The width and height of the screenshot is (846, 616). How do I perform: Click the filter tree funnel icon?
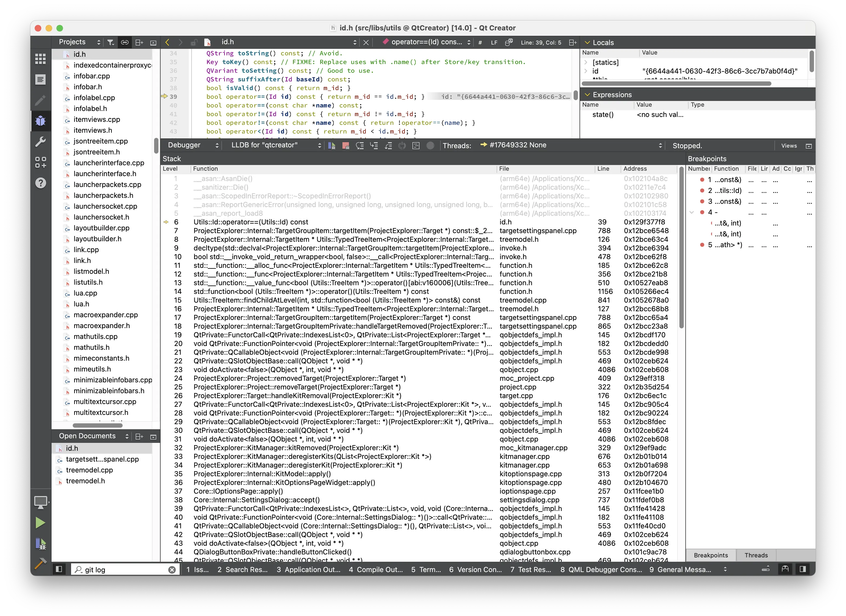point(110,43)
